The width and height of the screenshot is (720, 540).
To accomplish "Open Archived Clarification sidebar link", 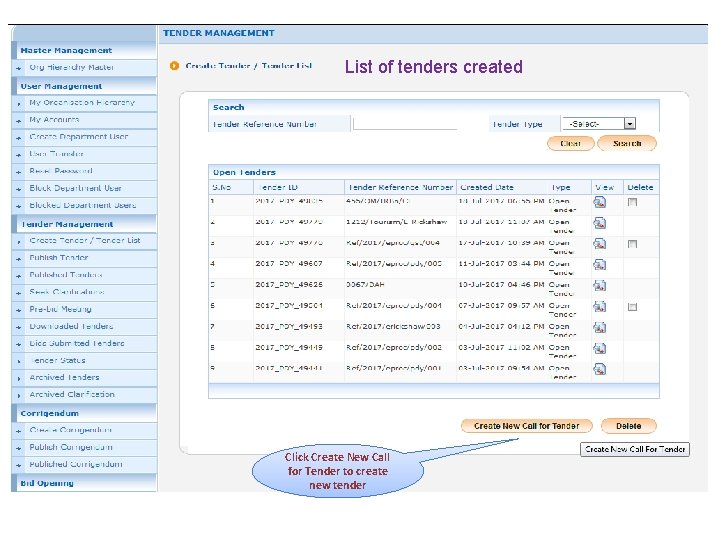I will 84,394.
